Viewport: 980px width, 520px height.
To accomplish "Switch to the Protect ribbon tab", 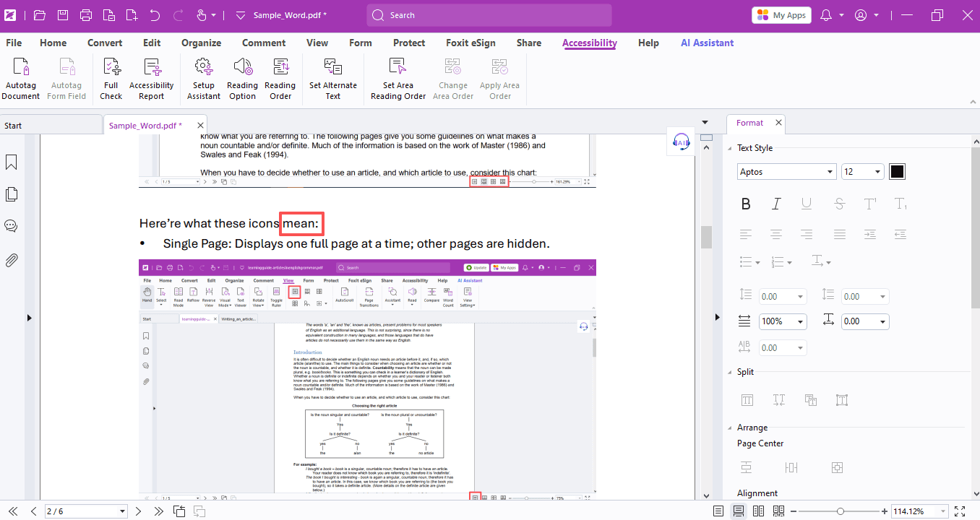I will 409,43.
